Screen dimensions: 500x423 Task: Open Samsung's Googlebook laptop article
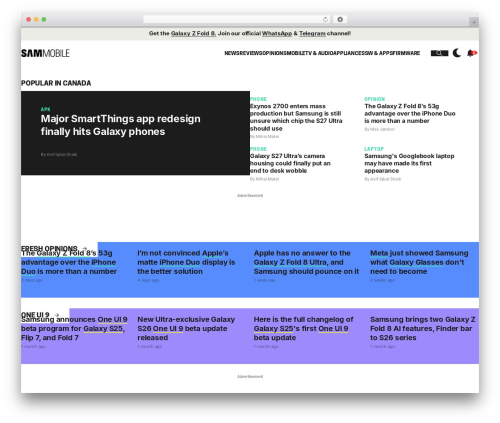coord(409,163)
